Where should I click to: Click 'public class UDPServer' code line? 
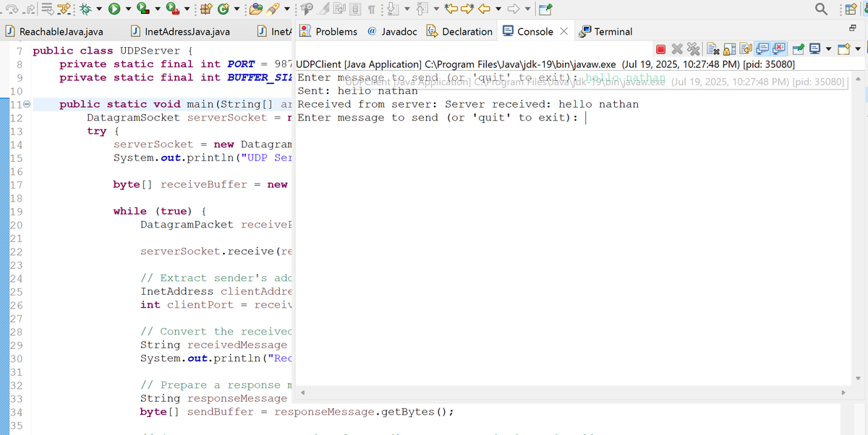(112, 51)
